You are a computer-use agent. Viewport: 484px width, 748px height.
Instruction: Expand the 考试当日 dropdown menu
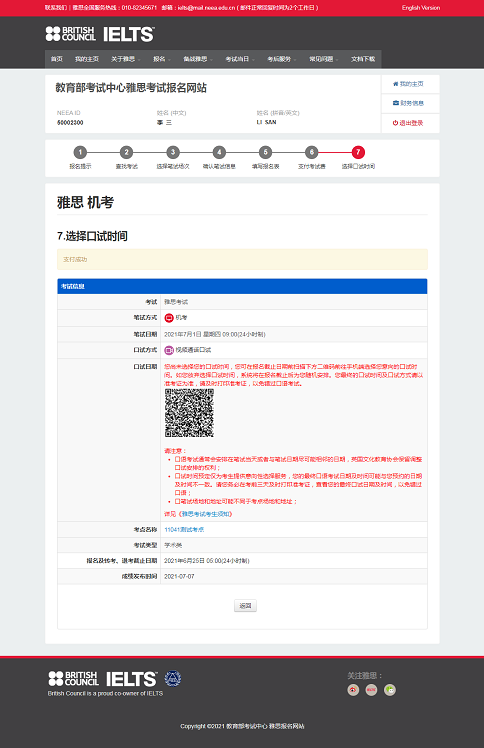(240, 59)
